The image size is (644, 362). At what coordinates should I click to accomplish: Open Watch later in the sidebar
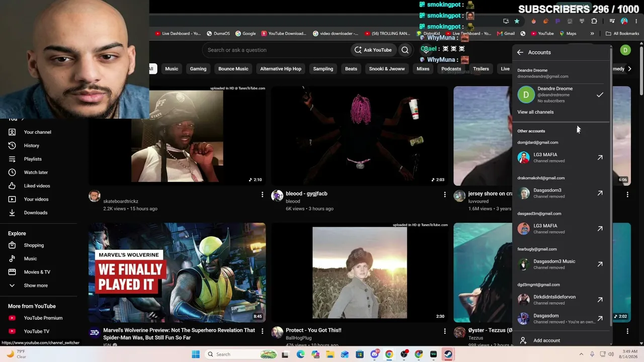click(x=36, y=172)
